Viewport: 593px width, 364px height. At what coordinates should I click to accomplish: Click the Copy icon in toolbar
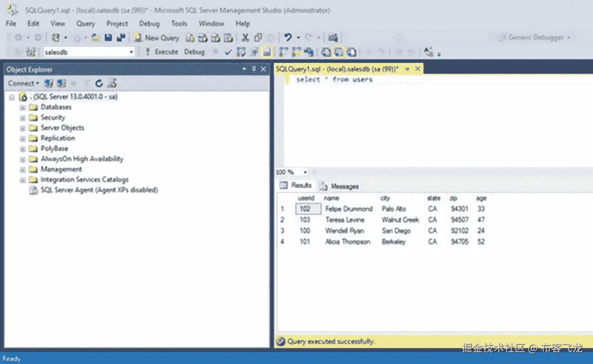tap(258, 38)
